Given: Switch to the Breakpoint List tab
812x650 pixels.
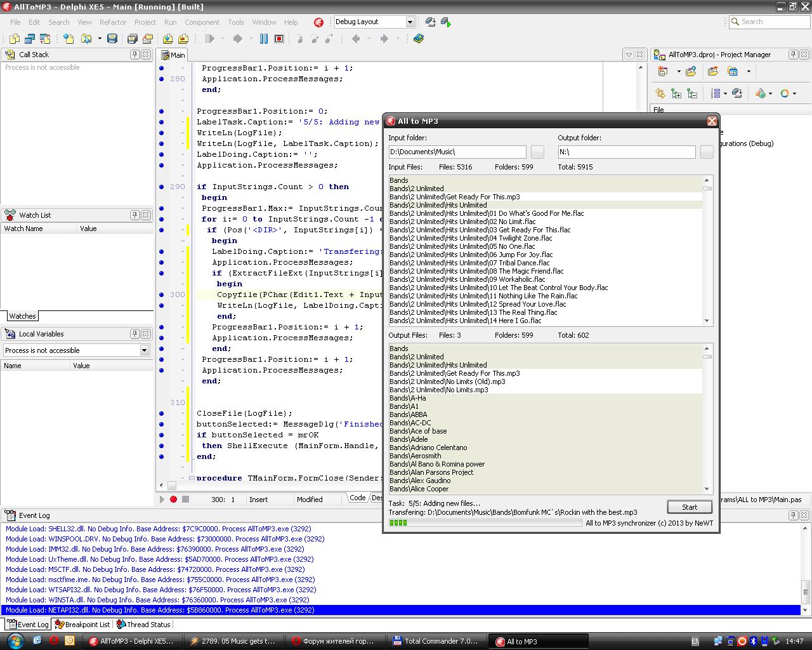Looking at the screenshot, I should pos(82,625).
